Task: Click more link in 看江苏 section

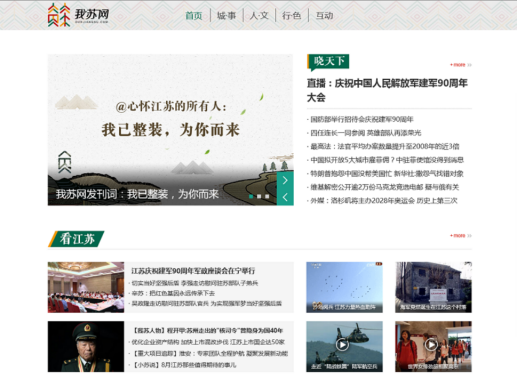Action: 461,236
